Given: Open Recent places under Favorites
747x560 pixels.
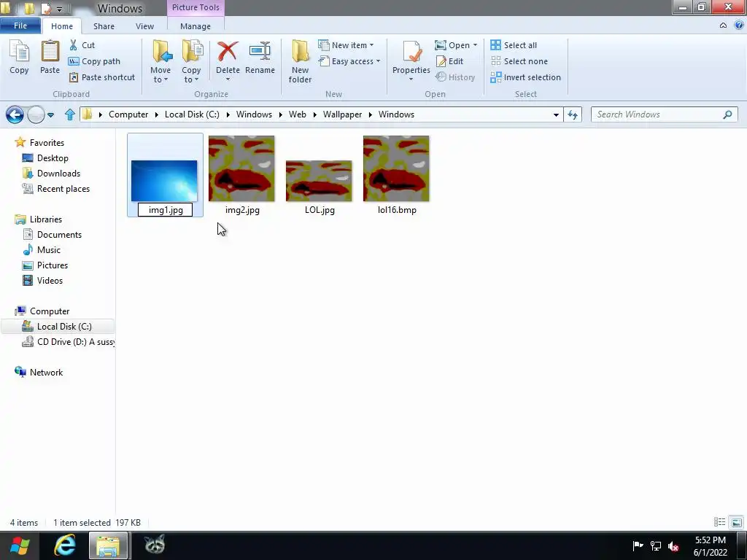Looking at the screenshot, I should 55,189.
